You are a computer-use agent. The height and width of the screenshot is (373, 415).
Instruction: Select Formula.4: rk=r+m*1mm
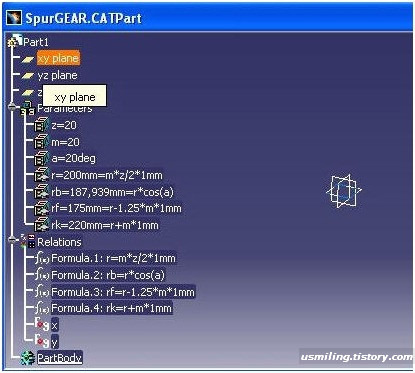pos(112,308)
